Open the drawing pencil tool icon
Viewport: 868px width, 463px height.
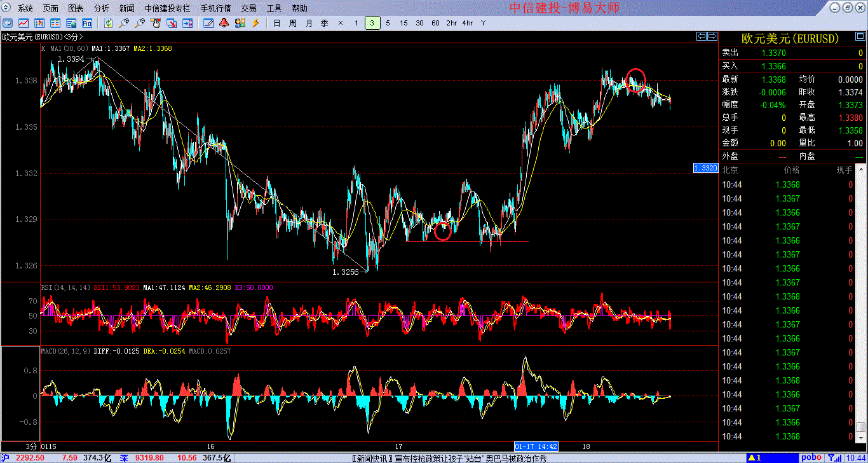(x=208, y=23)
